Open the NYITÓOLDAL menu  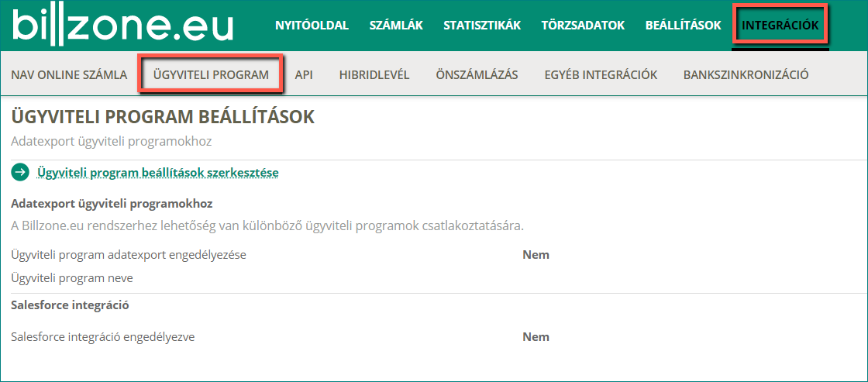[x=312, y=26]
